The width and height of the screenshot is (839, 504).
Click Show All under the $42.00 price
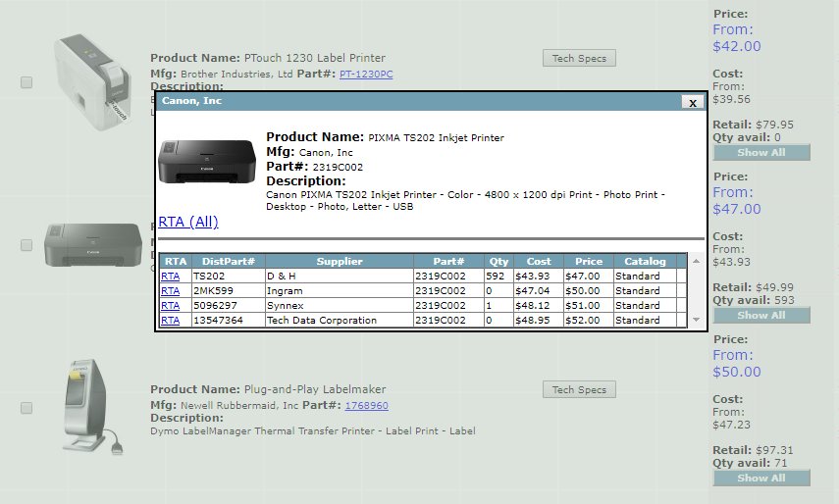pos(761,152)
